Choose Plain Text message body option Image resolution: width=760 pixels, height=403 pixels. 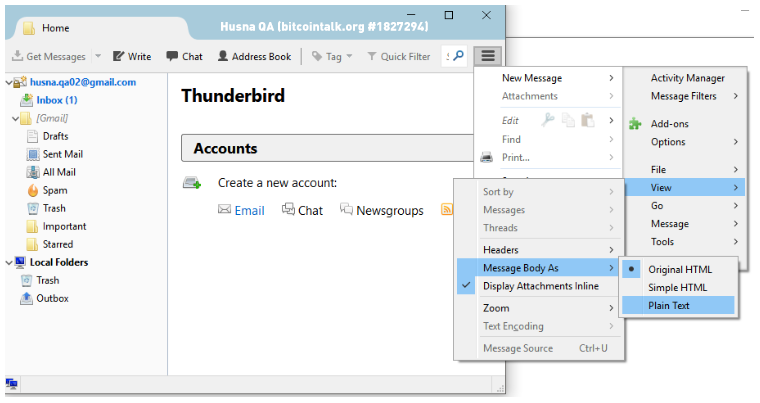(x=679, y=306)
